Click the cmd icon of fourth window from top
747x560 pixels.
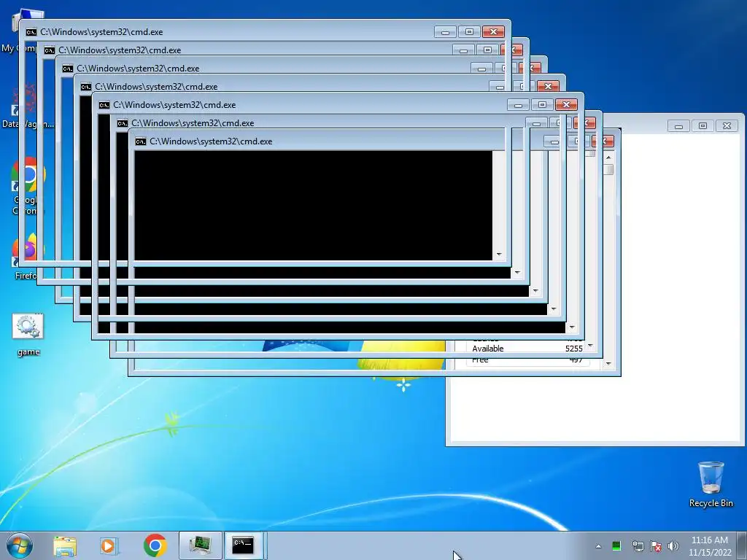[86, 87]
